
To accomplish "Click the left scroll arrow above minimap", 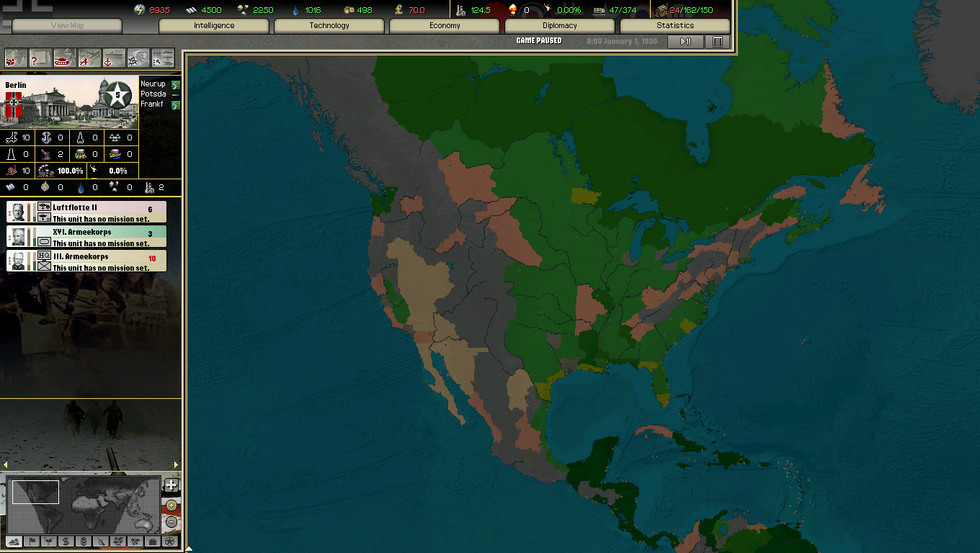I will 4,465.
